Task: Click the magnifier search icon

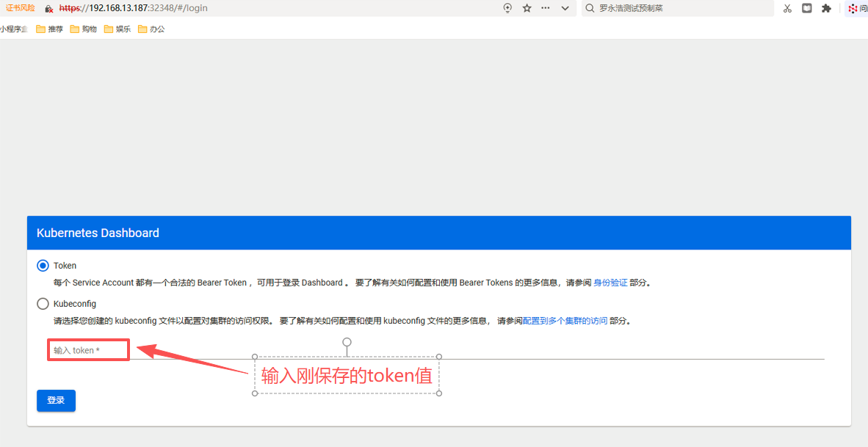Action: pyautogui.click(x=590, y=8)
